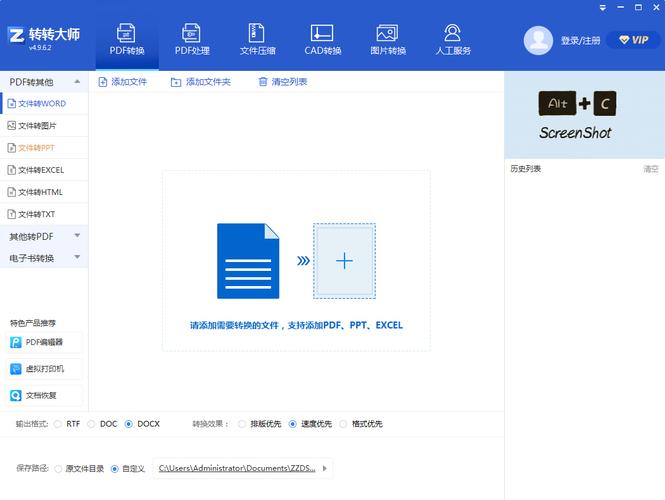Image resolution: width=665 pixels, height=500 pixels.
Task: Click 登录/注册 link
Action: (580, 41)
